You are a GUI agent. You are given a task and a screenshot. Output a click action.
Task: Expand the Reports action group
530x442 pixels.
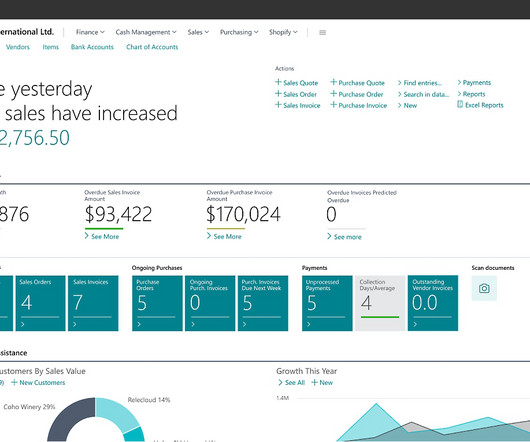click(472, 94)
